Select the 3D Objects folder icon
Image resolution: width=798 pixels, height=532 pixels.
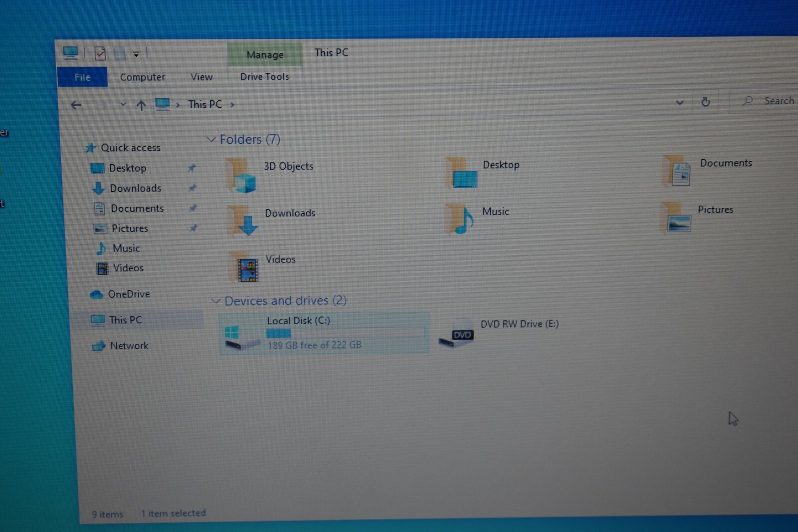(241, 176)
